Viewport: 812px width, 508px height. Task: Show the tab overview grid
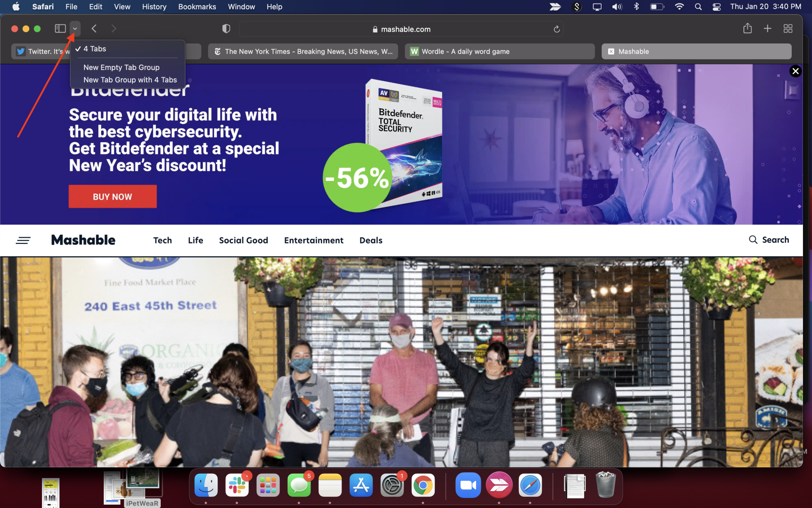tap(788, 28)
